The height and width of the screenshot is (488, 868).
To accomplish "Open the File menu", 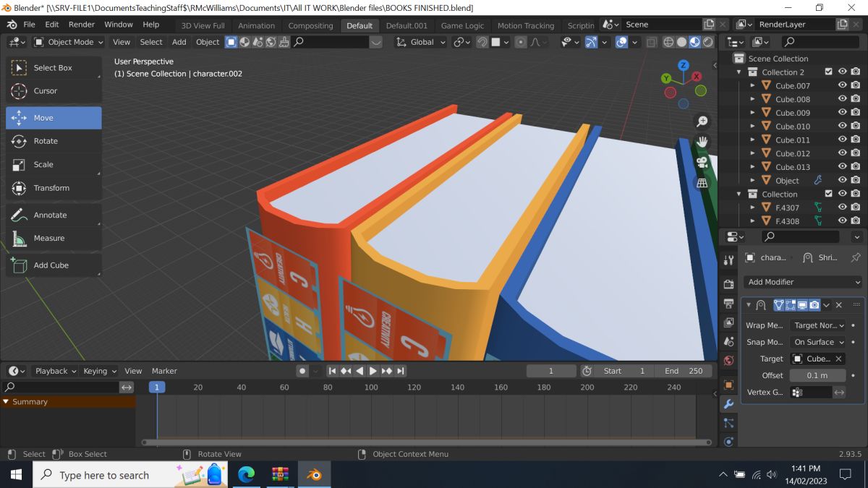I will click(x=30, y=25).
